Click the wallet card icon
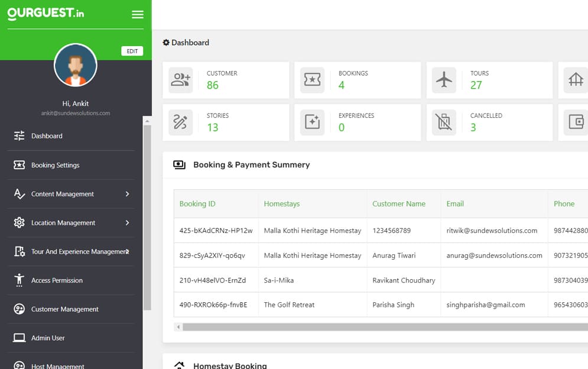The height and width of the screenshot is (369, 588). (576, 122)
